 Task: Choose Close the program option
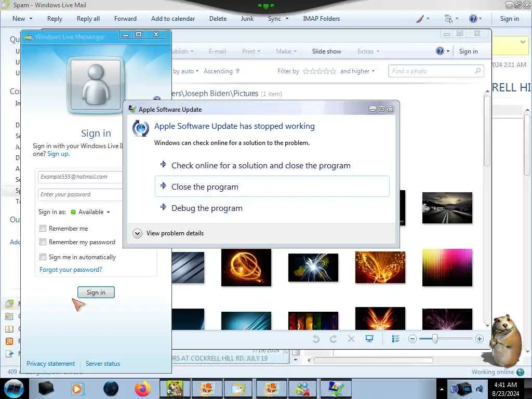[272, 187]
